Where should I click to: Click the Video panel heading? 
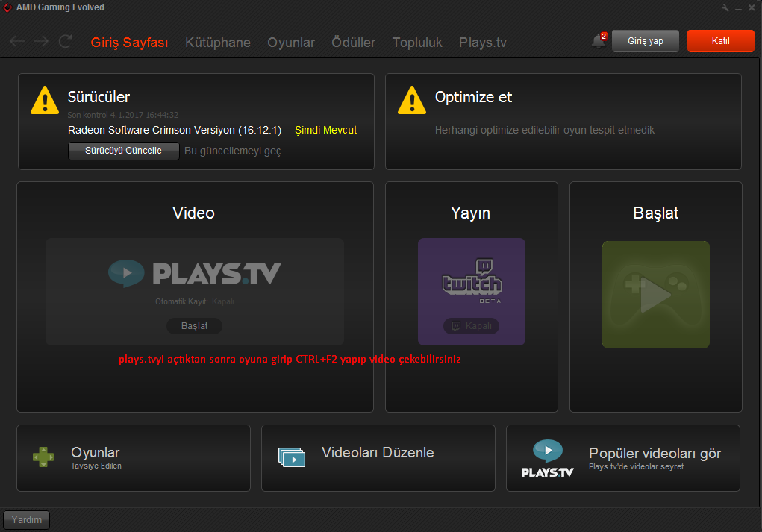click(193, 213)
